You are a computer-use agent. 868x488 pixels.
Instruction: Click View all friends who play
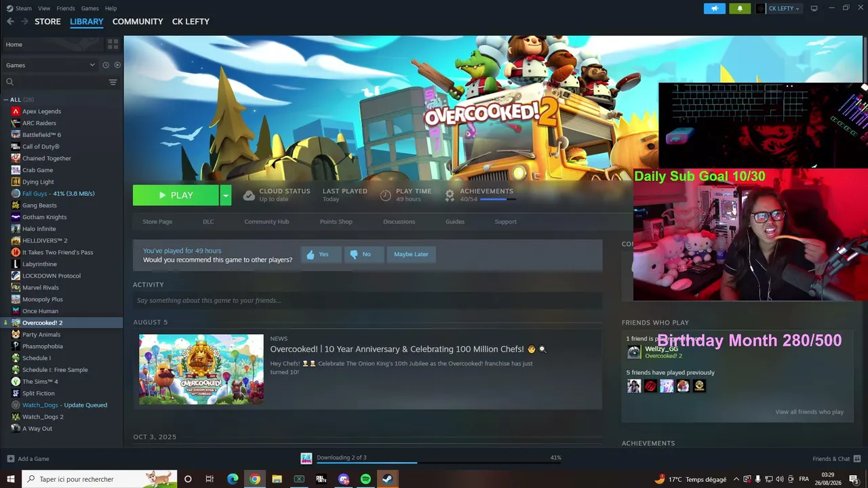810,412
